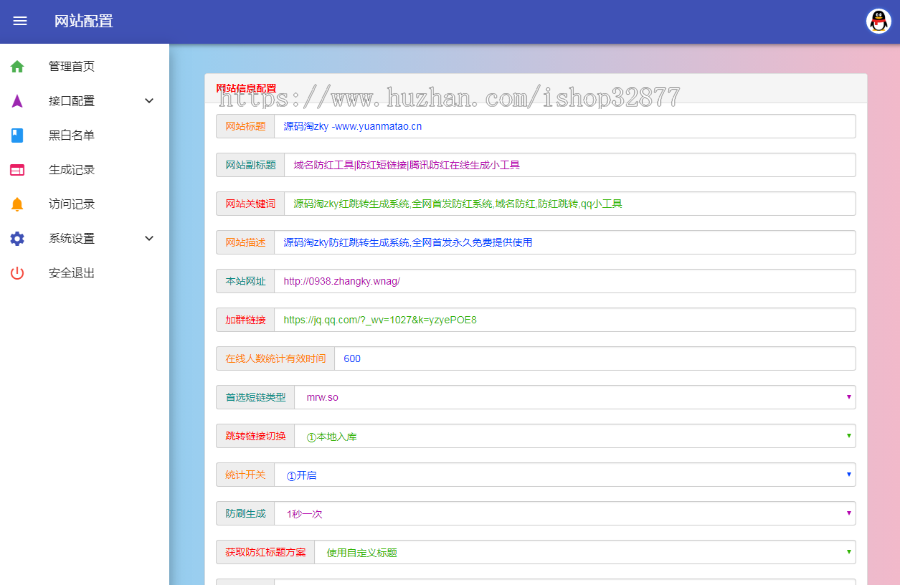Click the gear system settings icon
The width and height of the screenshot is (900, 585).
pyautogui.click(x=17, y=239)
